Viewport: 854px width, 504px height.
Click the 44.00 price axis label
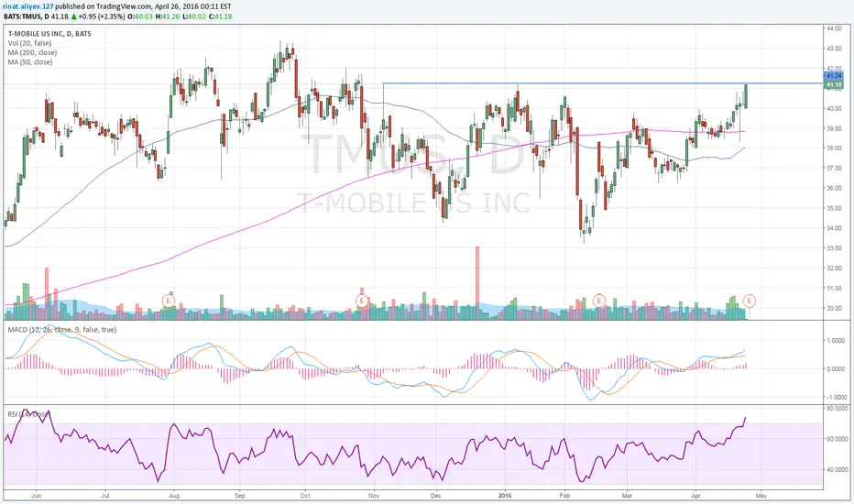tap(833, 28)
